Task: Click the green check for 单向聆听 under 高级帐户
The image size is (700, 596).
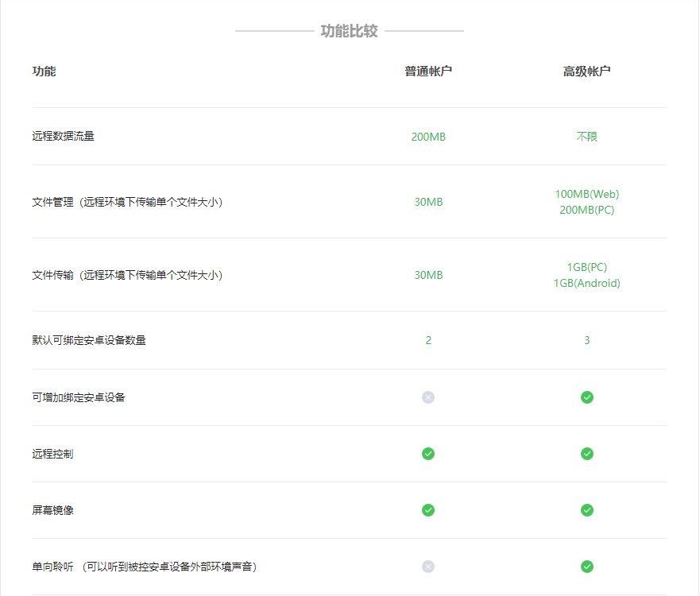Action: [587, 567]
